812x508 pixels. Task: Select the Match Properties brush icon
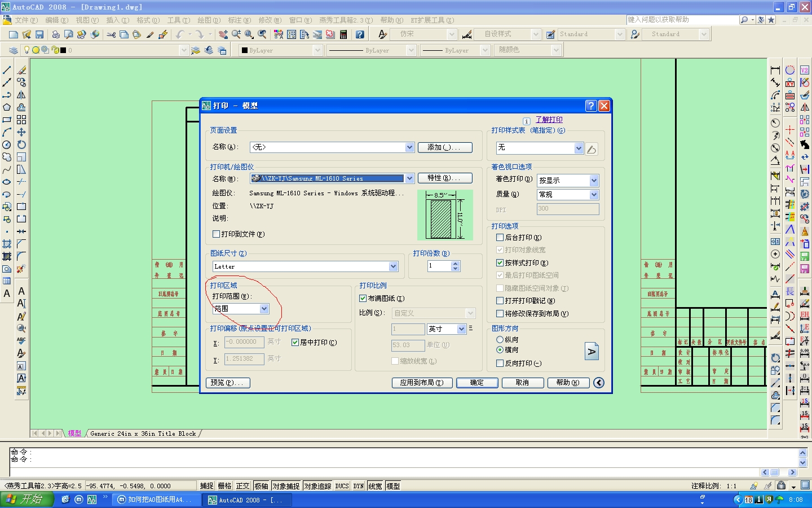pos(150,34)
